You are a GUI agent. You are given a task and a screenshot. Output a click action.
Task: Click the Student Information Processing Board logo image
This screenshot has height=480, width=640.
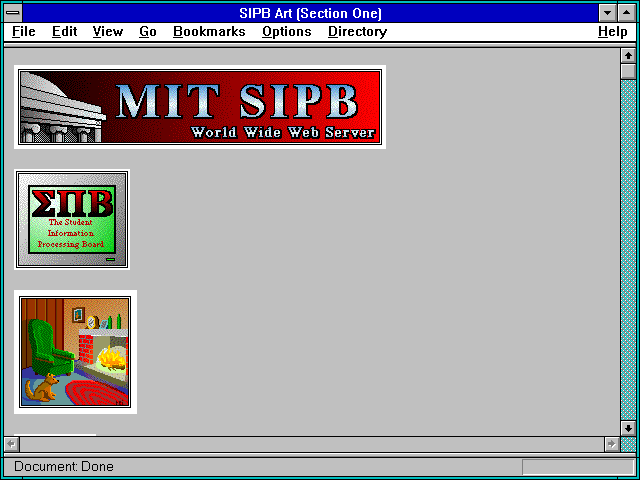point(72,220)
